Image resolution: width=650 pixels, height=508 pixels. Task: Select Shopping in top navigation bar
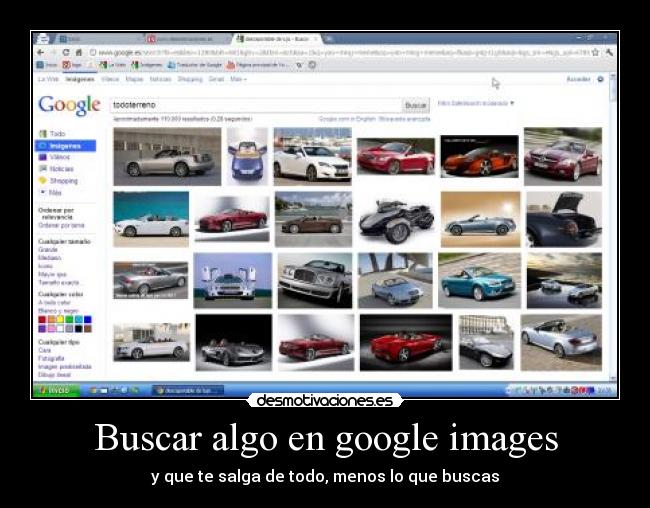pyautogui.click(x=190, y=79)
